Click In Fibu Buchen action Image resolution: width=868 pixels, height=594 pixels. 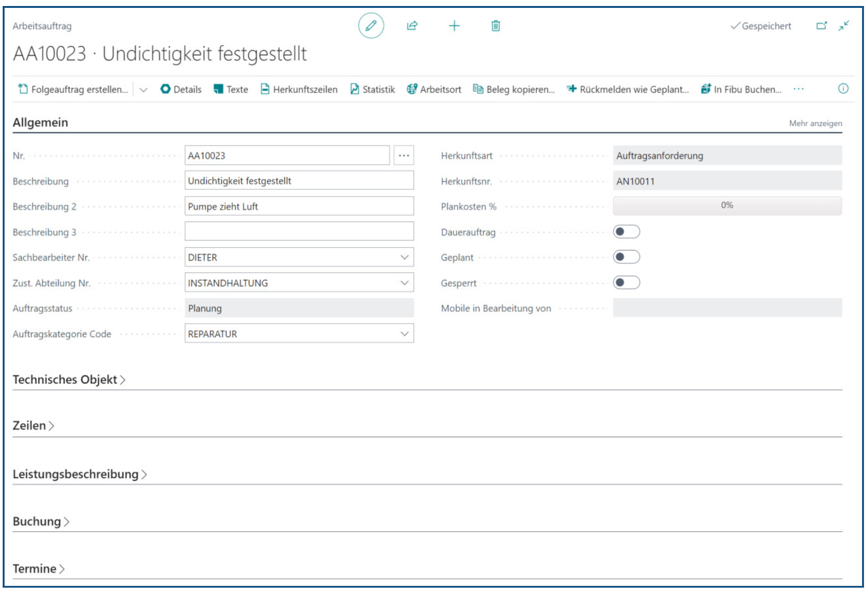(x=741, y=89)
